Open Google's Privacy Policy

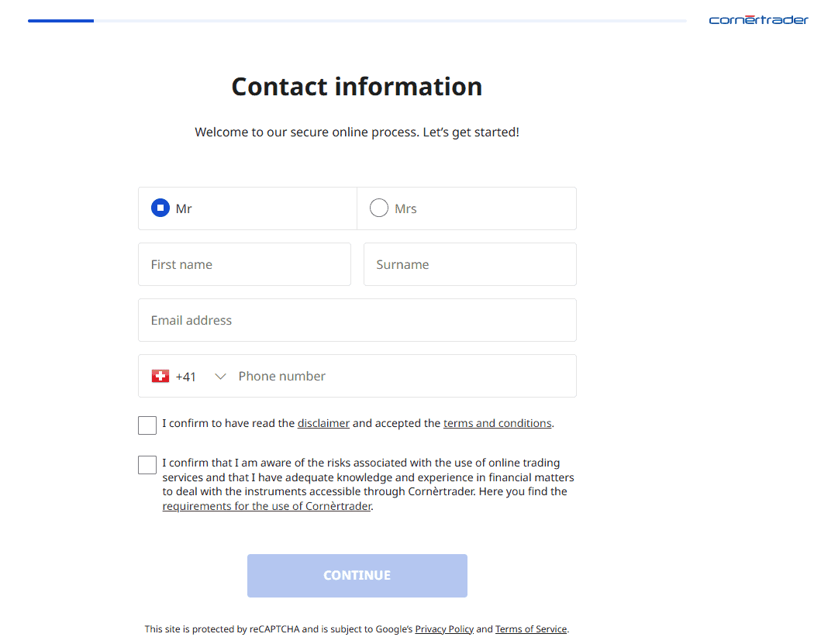tap(443, 629)
